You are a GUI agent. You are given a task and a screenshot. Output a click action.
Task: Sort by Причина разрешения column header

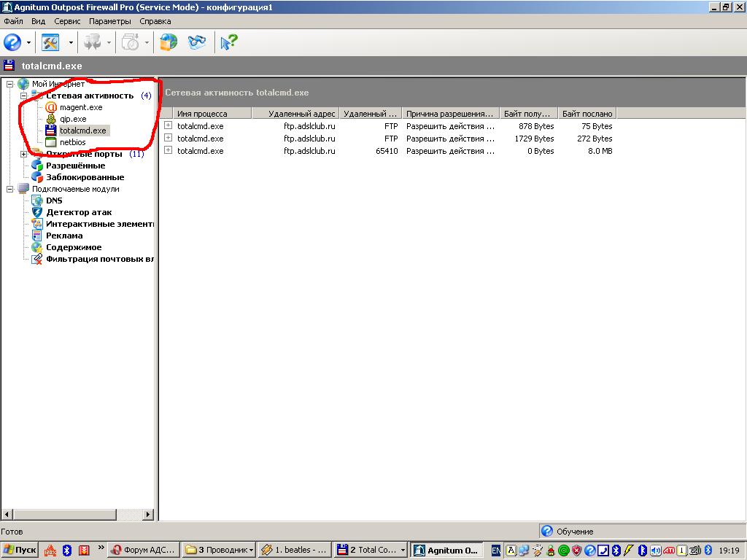[x=450, y=113]
